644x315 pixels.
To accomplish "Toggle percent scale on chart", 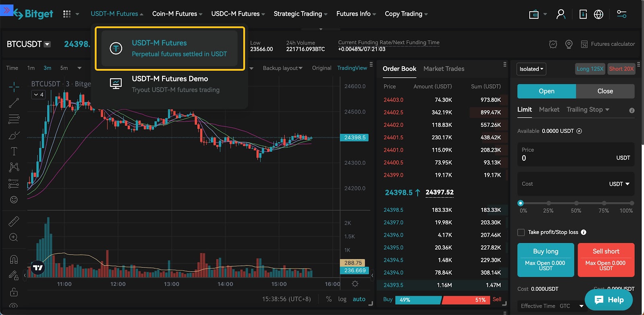I will [329, 299].
